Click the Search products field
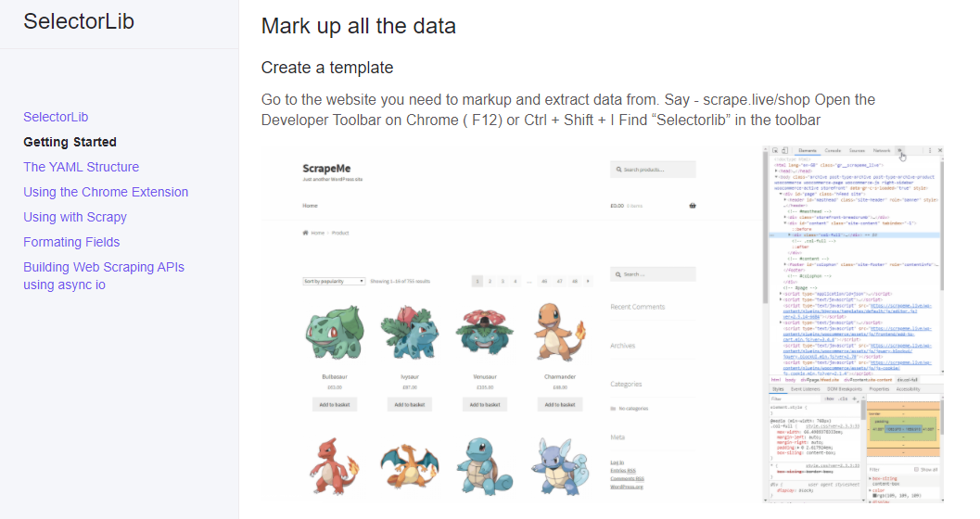This screenshot has height=519, width=980. 653,170
